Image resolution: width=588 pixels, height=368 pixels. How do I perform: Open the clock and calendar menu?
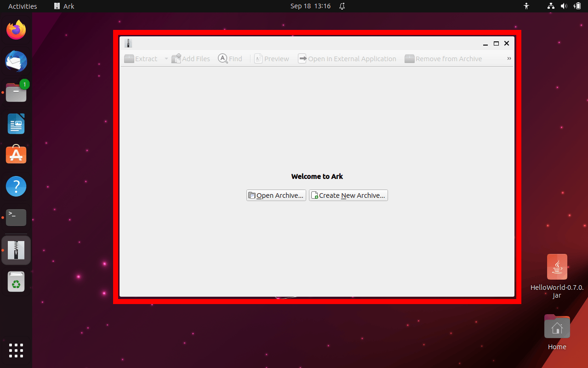click(310, 6)
